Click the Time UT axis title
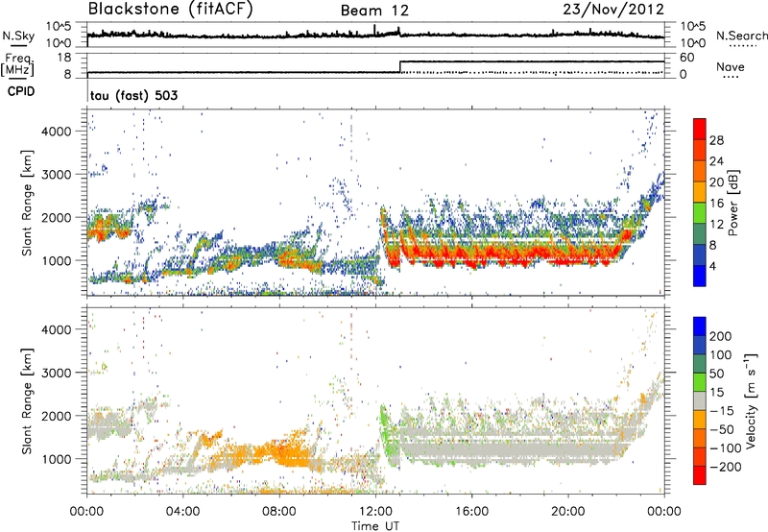Screen dimensions: 768x532 pyautogui.click(x=375, y=525)
